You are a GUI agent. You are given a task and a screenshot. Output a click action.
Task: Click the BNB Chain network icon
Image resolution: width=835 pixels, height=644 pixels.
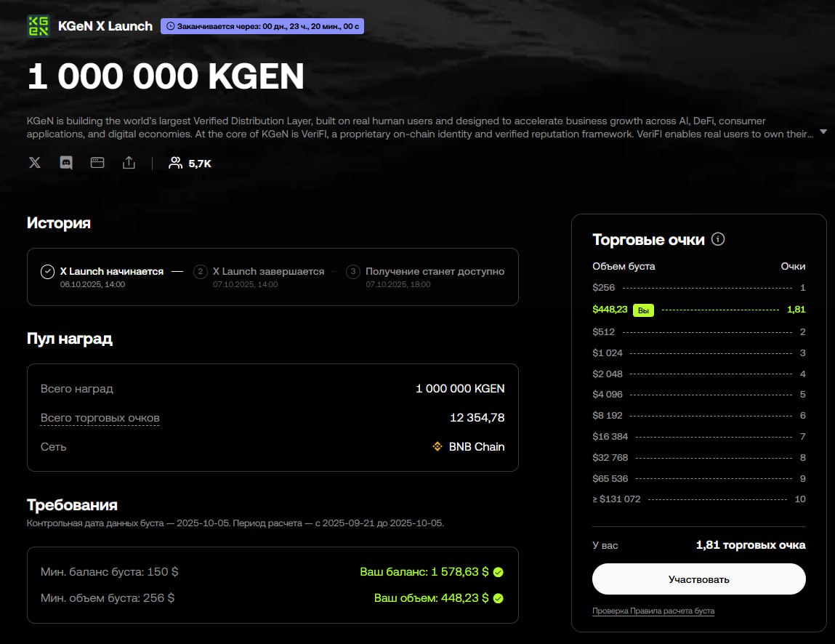[x=437, y=447]
